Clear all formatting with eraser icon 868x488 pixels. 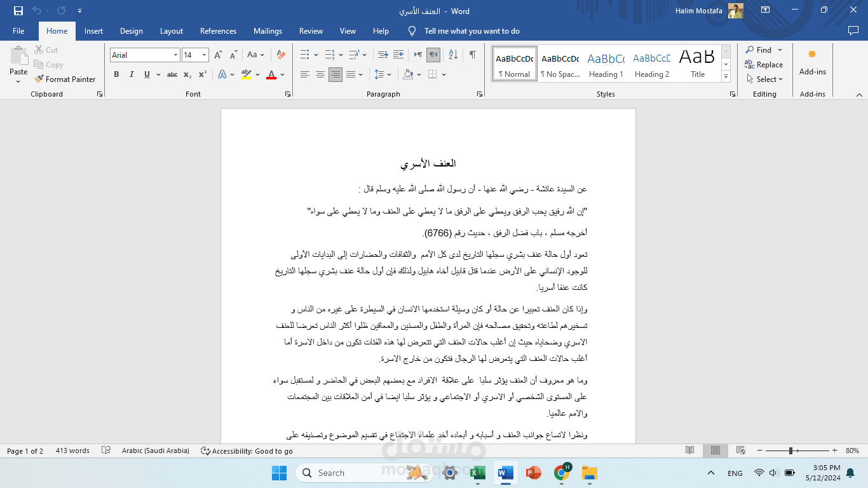[281, 55]
